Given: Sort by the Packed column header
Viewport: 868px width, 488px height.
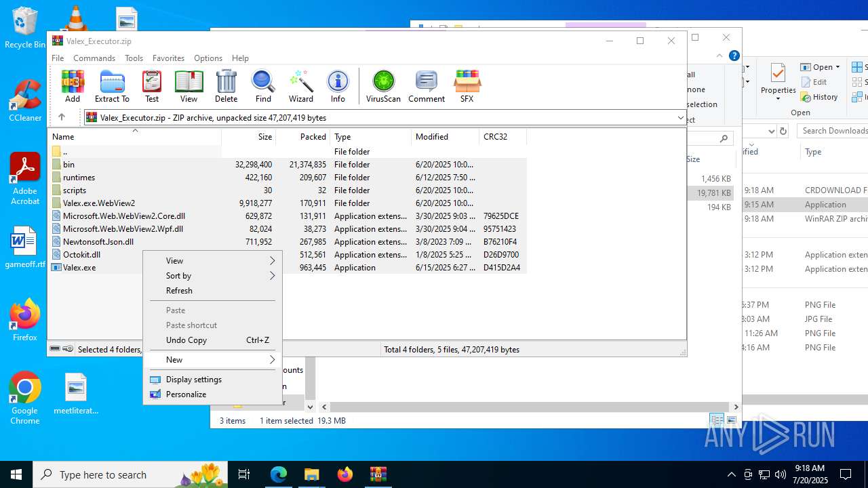Looking at the screenshot, I should 302,136.
